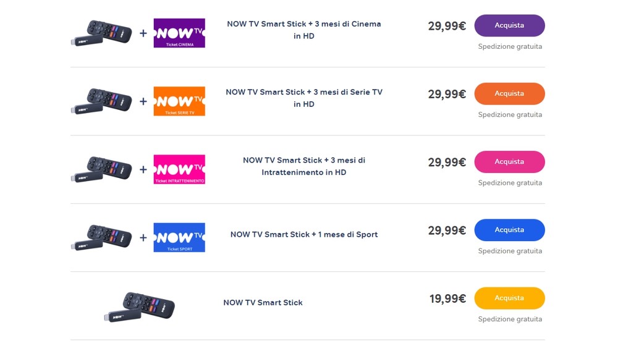618x364 pixels.
Task: Buy the Intrattenimento bundle with pink Acquista
Action: [509, 162]
